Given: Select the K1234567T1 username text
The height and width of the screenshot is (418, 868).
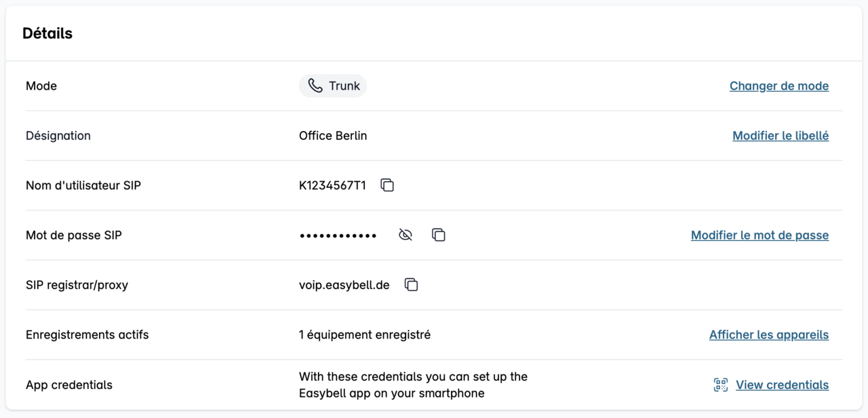Looking at the screenshot, I should point(332,185).
